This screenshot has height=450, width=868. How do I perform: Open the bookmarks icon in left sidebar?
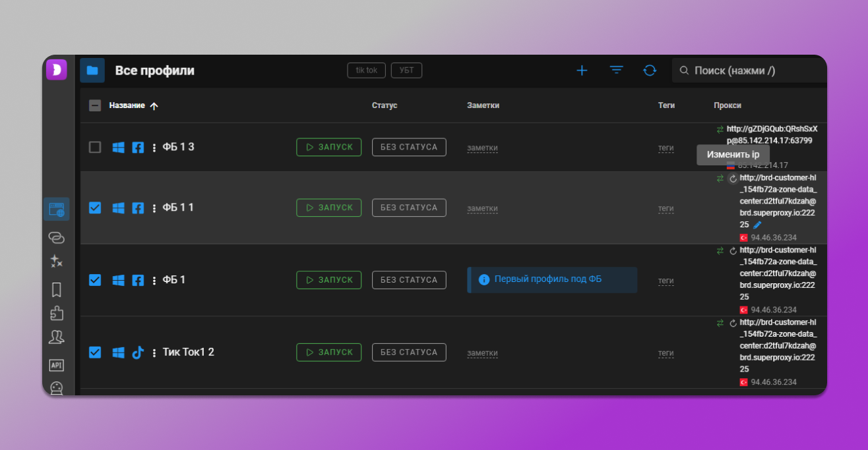pyautogui.click(x=57, y=290)
